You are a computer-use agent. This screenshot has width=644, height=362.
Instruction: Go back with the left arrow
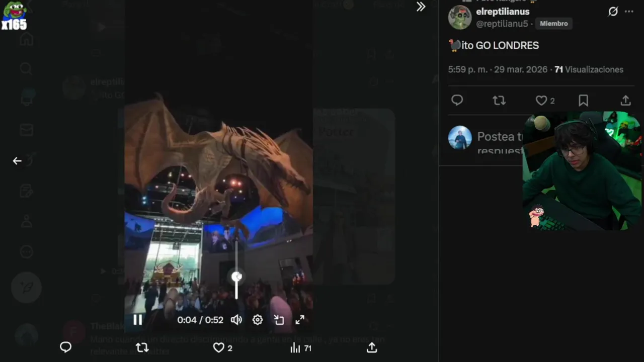point(17,161)
